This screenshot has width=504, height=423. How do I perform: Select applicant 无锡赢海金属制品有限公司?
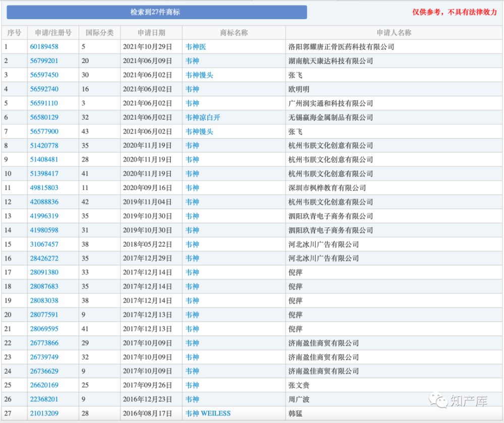331,117
